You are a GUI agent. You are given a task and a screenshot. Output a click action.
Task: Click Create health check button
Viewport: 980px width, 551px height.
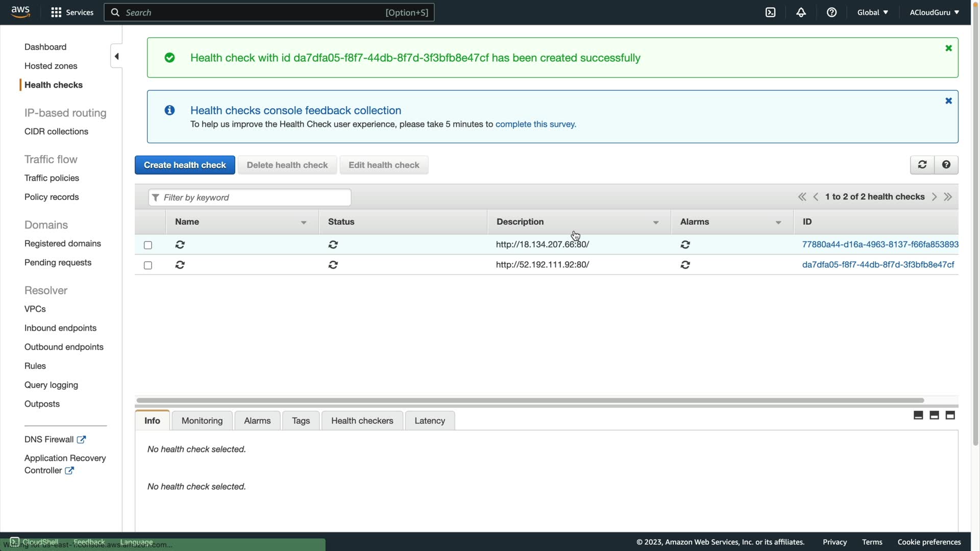pyautogui.click(x=185, y=165)
